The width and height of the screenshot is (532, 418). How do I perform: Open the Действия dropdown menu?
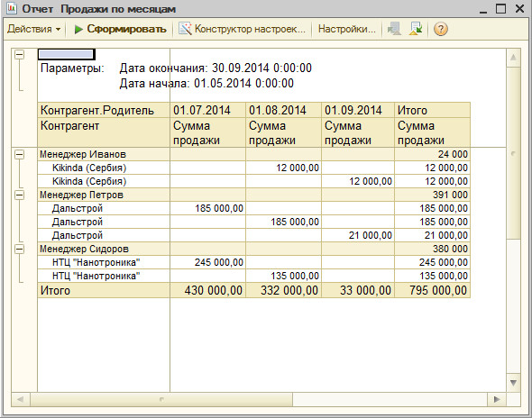[33, 29]
